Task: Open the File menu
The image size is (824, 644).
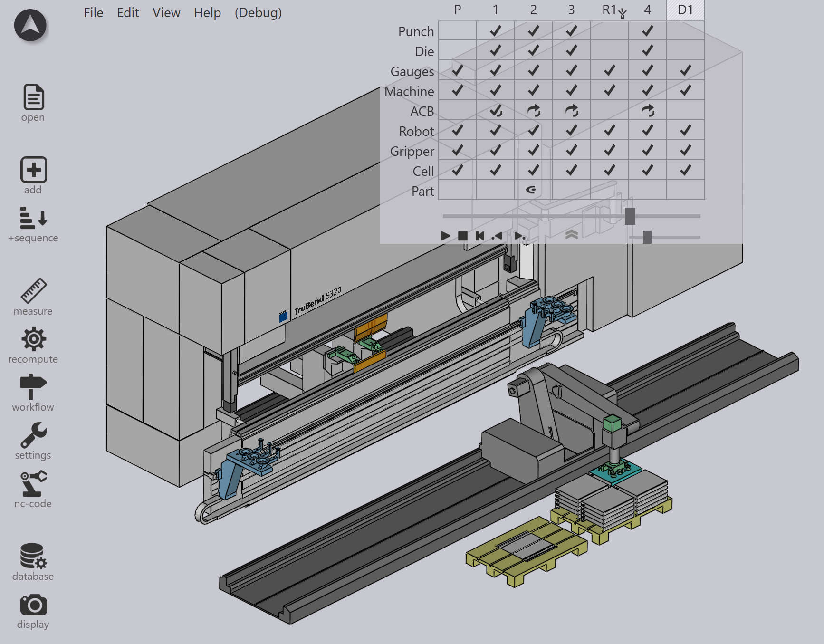Action: pos(93,12)
